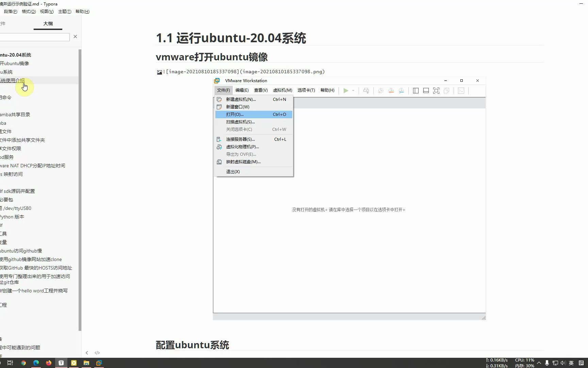The width and height of the screenshot is (588, 368).
Task: Click heading 配置ubuntu系统
Action: [192, 345]
